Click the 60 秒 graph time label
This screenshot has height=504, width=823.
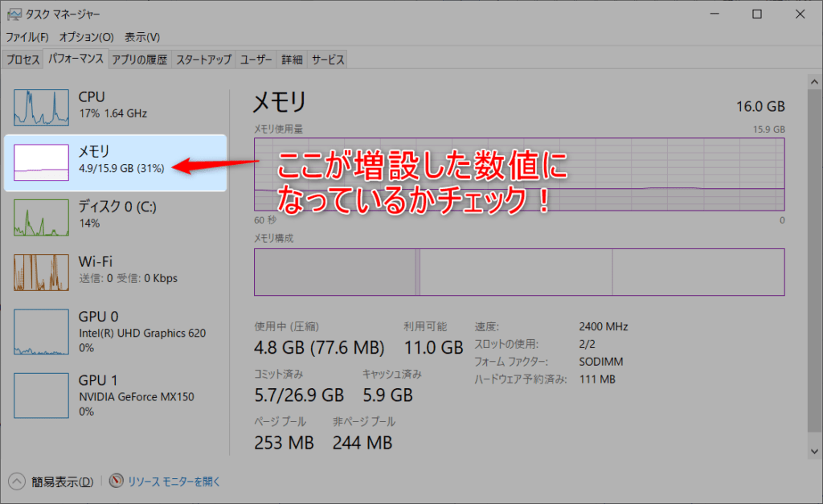click(265, 220)
